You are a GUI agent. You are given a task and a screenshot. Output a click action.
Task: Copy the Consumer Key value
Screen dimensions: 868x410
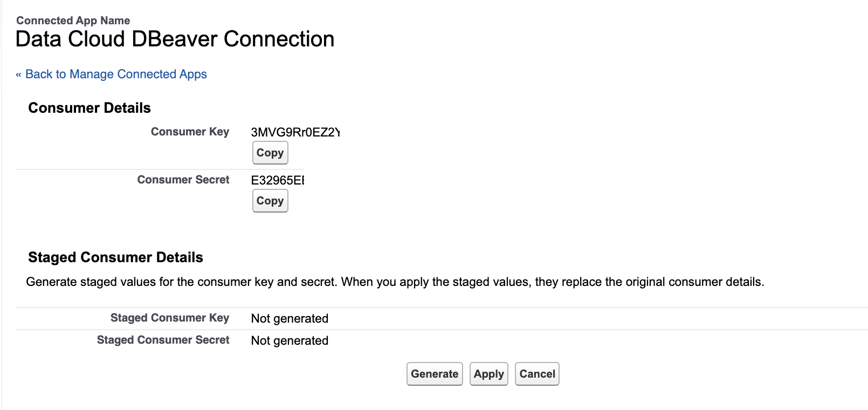(270, 153)
